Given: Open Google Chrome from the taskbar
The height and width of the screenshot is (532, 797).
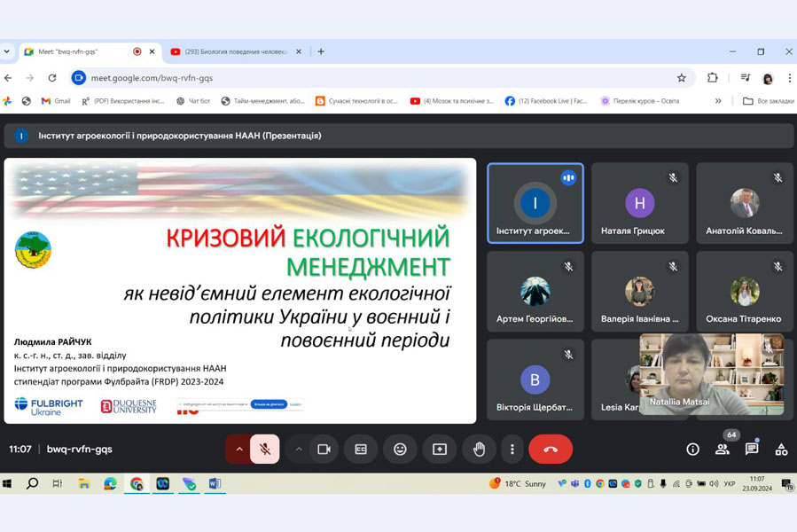Looking at the screenshot, I should point(137,484).
